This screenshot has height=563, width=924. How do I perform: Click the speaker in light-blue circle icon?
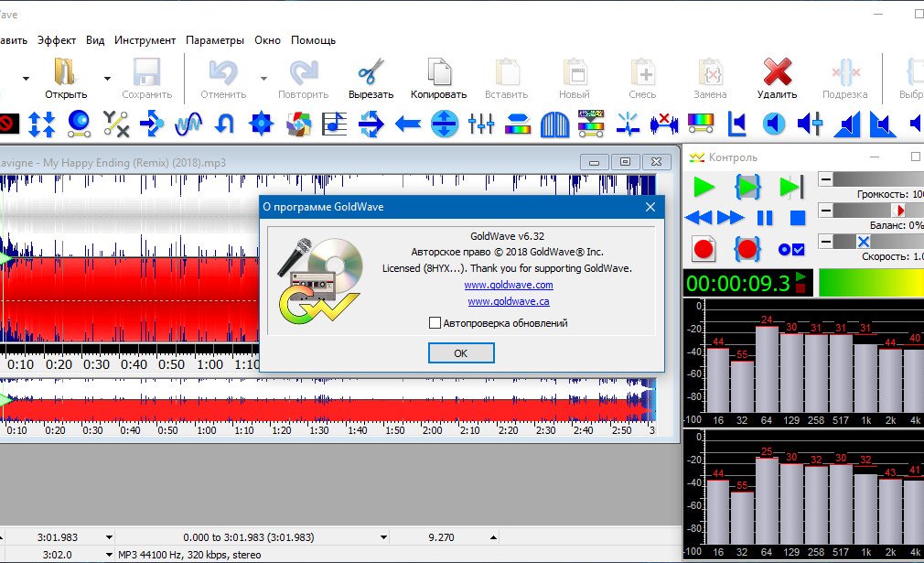tap(774, 125)
